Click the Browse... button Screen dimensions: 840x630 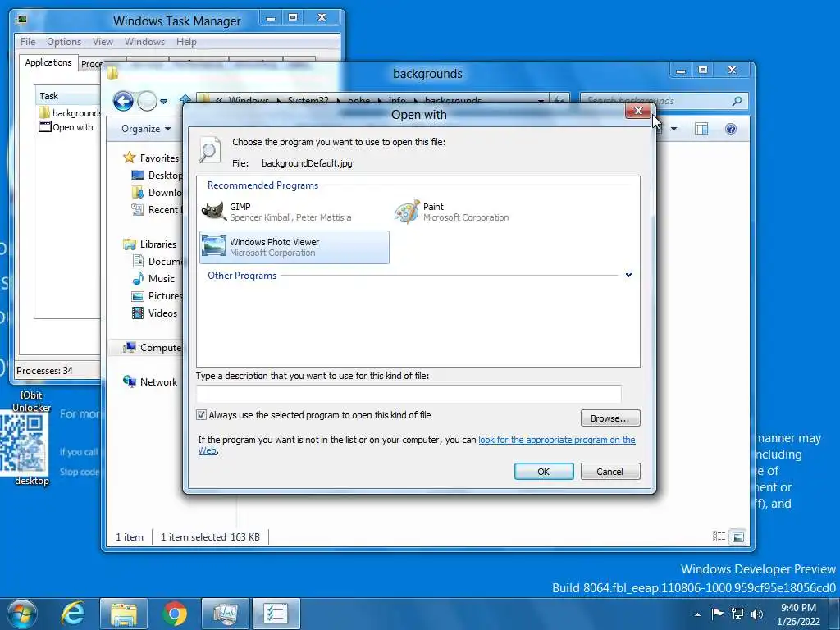(610, 418)
